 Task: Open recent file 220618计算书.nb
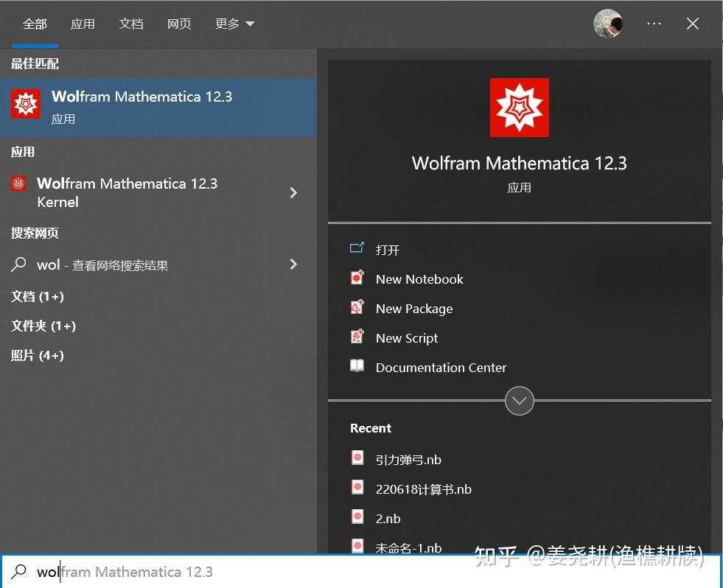click(x=423, y=489)
